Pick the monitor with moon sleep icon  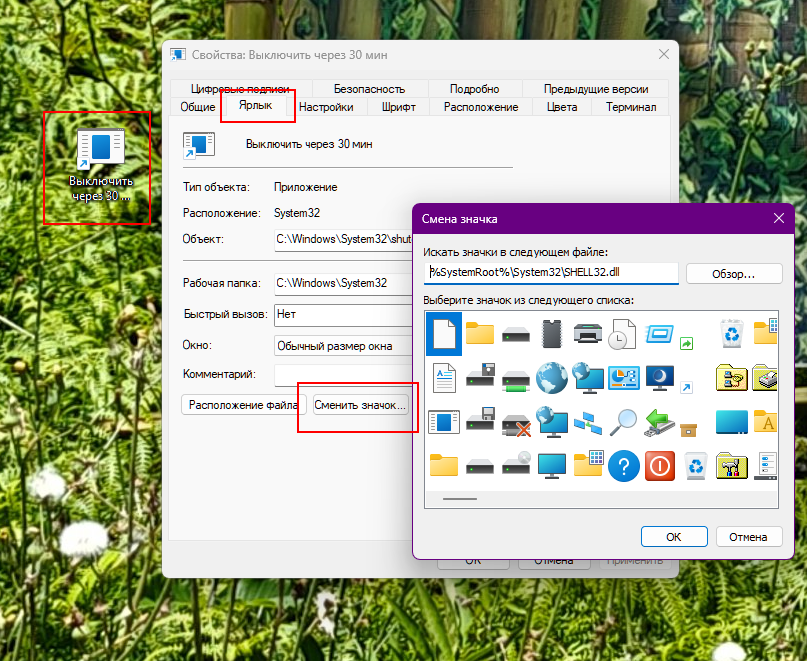659,377
